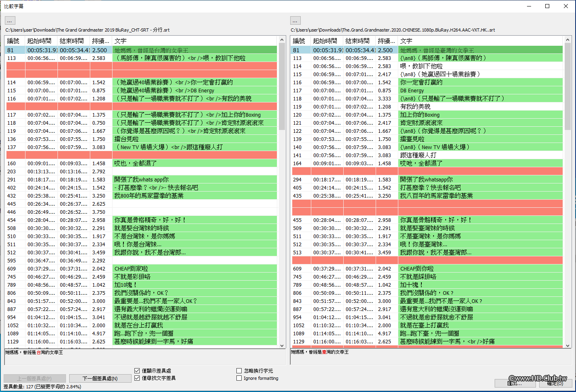Image resolution: width=576 pixels, height=392 pixels.
Task: Select row 81 in the right subtitle list
Action: [427, 50]
